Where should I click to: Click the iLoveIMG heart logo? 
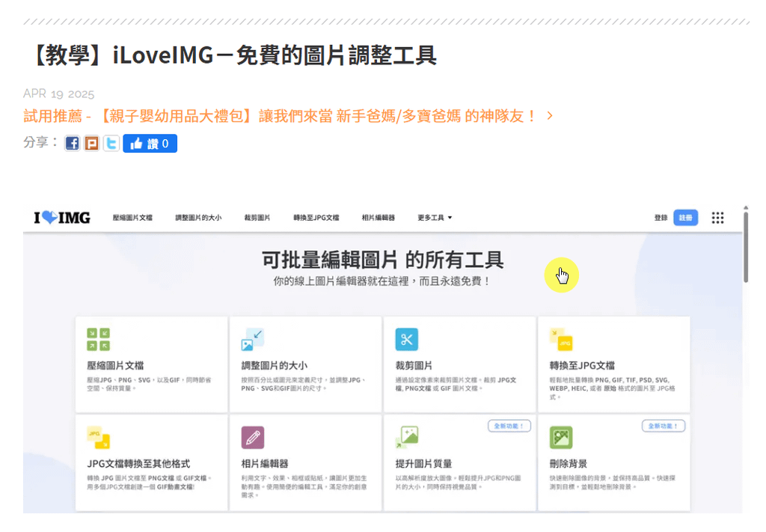(62, 218)
